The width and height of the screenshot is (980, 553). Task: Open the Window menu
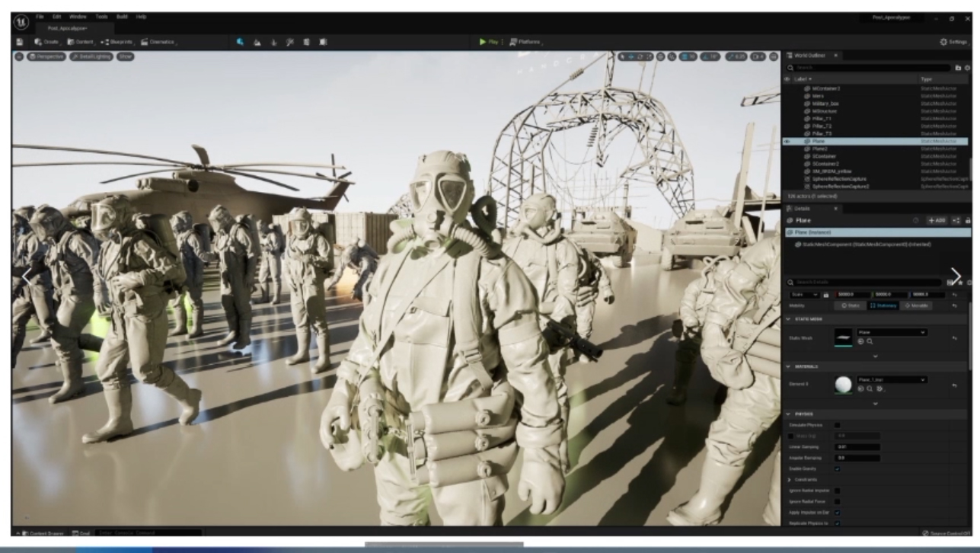(78, 17)
